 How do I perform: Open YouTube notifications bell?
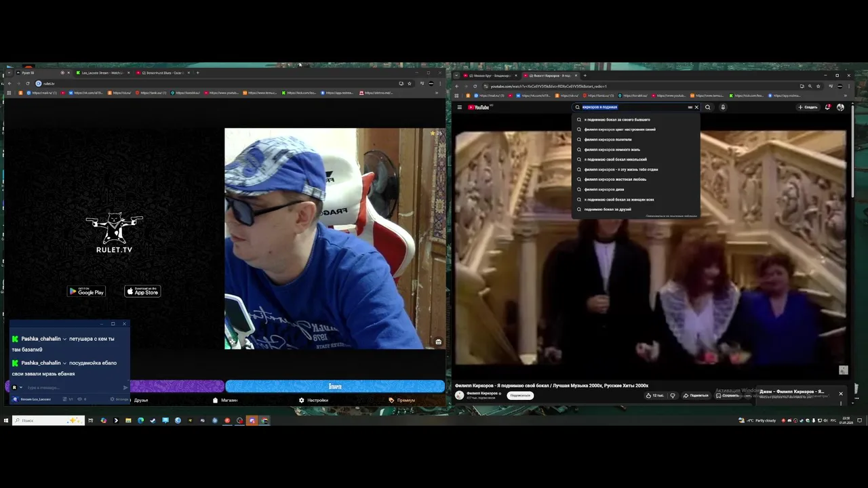(x=827, y=107)
